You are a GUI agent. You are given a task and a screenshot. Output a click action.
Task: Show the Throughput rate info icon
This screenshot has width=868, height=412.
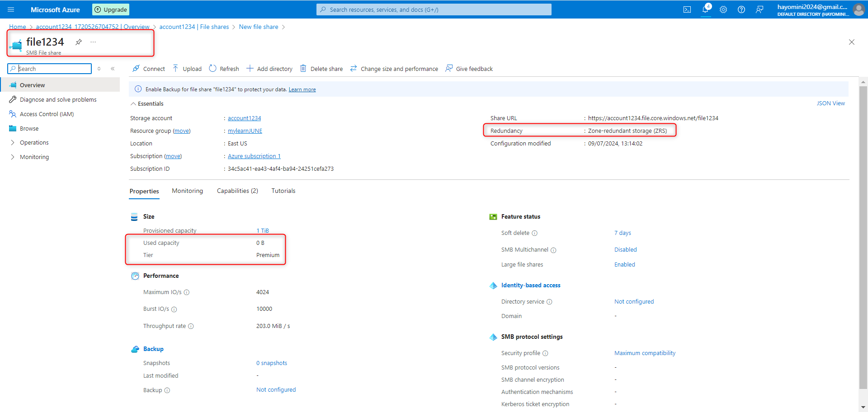click(191, 326)
